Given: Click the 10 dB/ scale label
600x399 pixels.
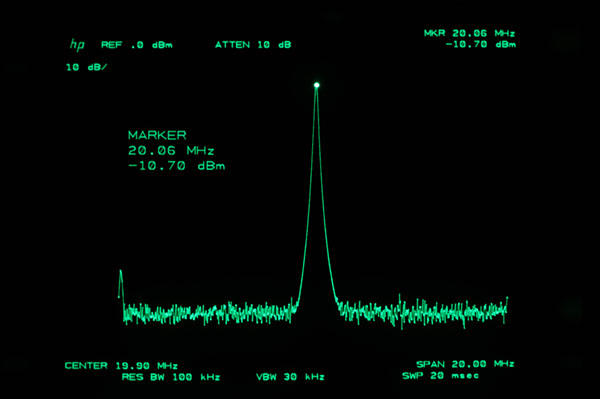Looking at the screenshot, I should click(x=86, y=67).
